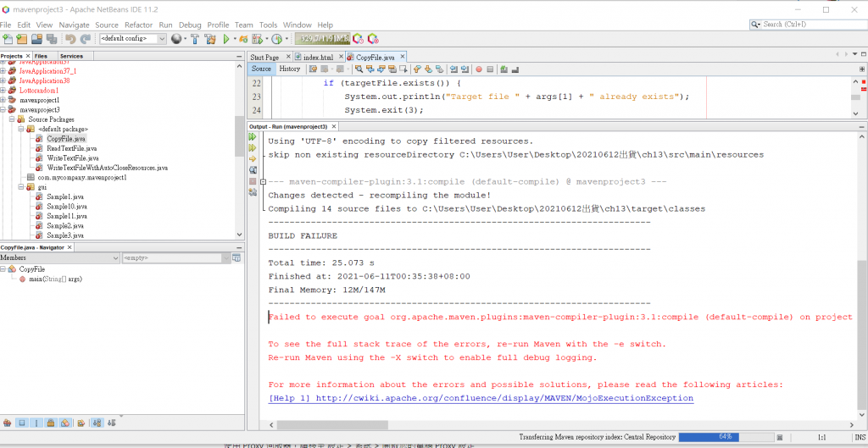Open the Refactor menu
This screenshot has width=868, height=448.
click(138, 25)
